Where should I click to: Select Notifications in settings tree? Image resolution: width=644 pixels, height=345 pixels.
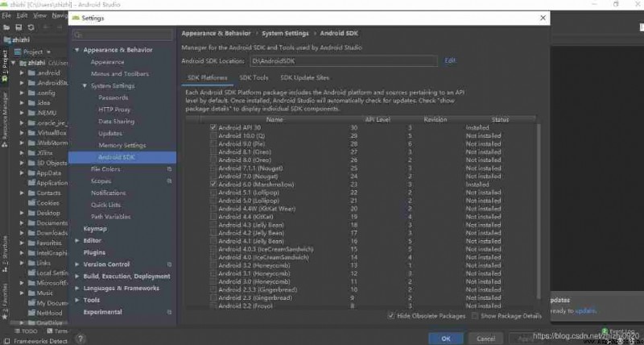coord(109,193)
